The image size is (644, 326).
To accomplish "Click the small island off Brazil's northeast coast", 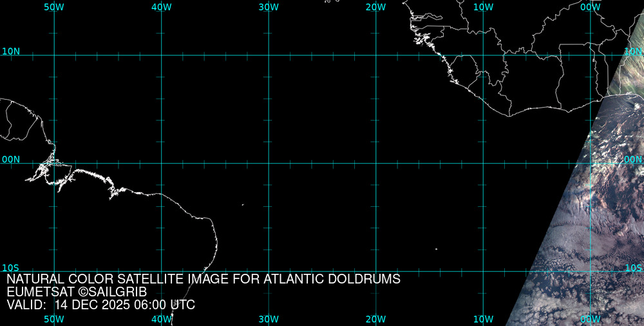I will click(x=243, y=205).
